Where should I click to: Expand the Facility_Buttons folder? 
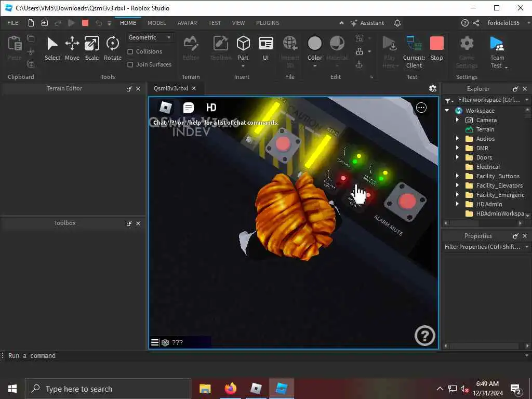click(457, 176)
